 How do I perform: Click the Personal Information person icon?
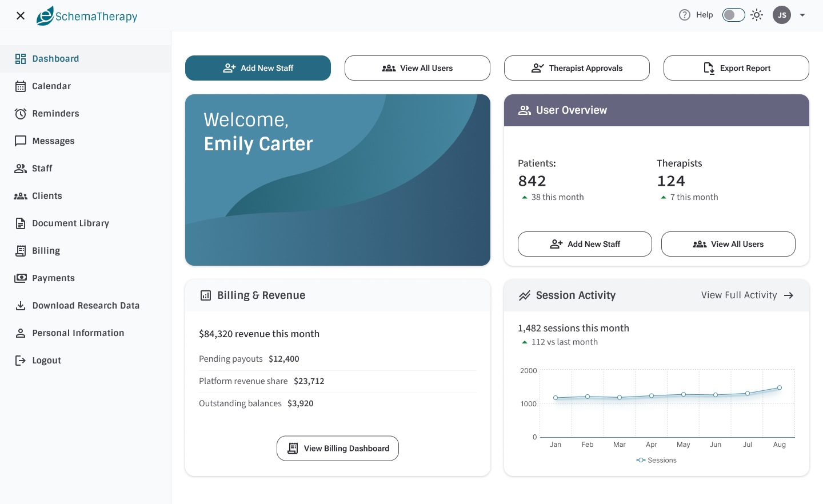[21, 333]
